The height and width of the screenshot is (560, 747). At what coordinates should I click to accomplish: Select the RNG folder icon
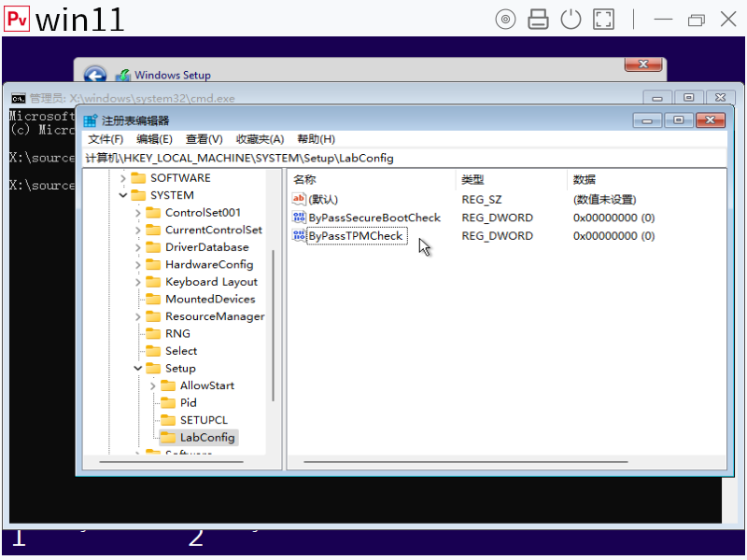153,333
